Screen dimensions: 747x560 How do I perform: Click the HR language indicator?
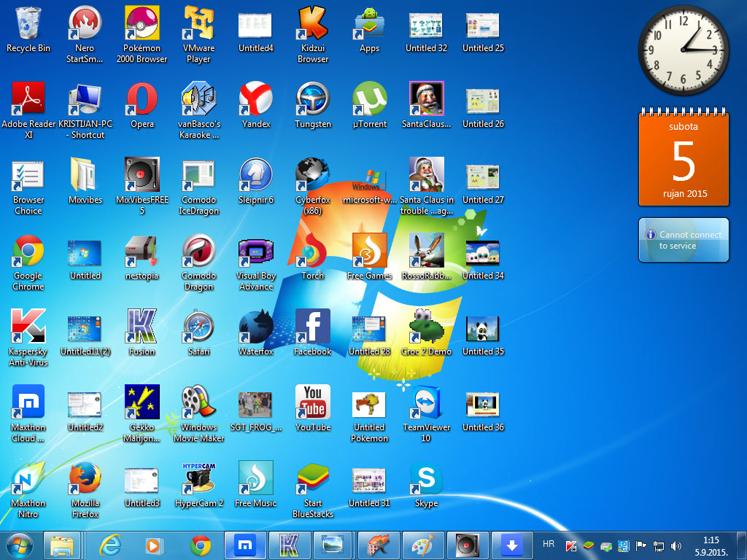pyautogui.click(x=549, y=544)
